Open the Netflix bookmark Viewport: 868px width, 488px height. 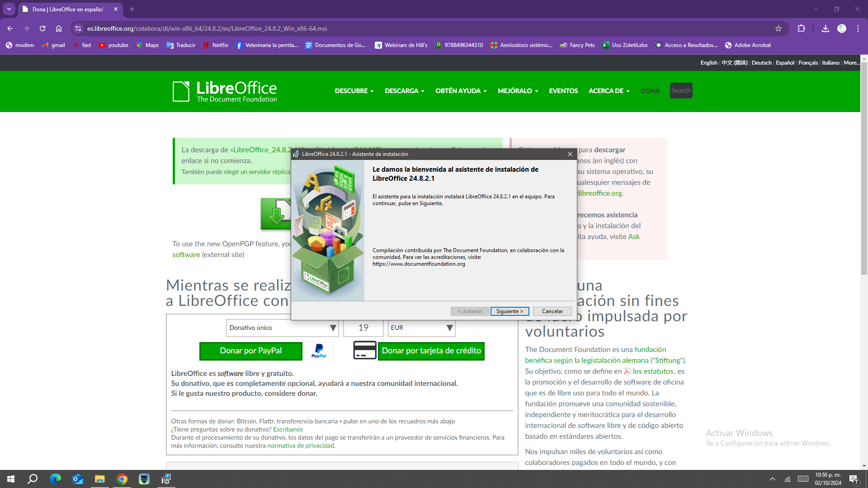pyautogui.click(x=216, y=45)
